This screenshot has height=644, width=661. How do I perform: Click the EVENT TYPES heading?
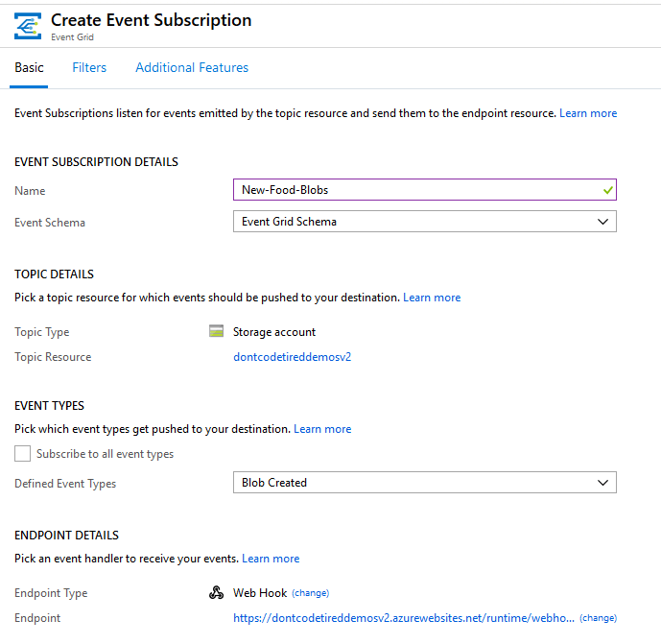(x=49, y=406)
